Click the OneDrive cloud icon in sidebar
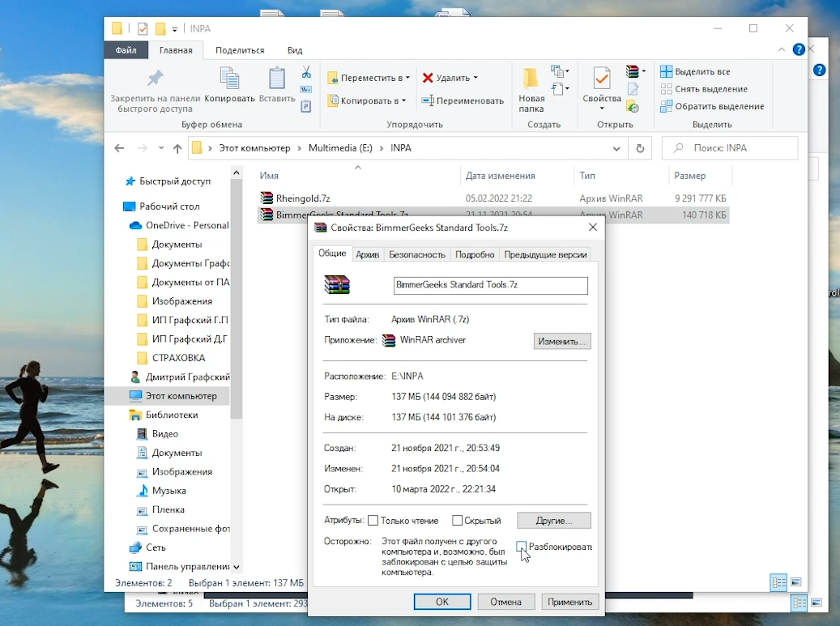Image resolution: width=840 pixels, height=626 pixels. click(135, 225)
